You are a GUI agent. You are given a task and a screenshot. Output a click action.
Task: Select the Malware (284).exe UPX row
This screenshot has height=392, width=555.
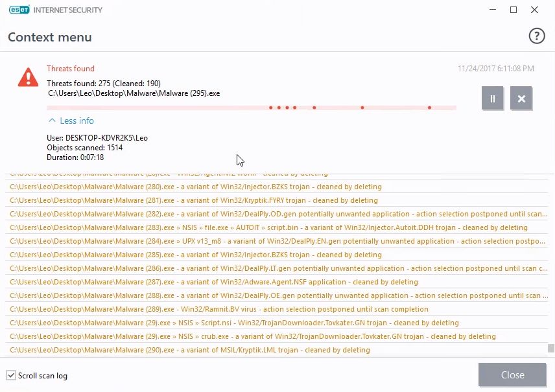pyautogui.click(x=277, y=241)
